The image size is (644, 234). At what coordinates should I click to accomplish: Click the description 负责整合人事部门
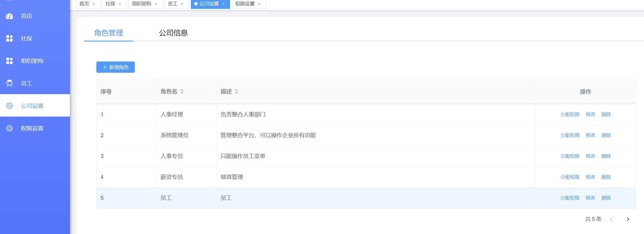(243, 114)
